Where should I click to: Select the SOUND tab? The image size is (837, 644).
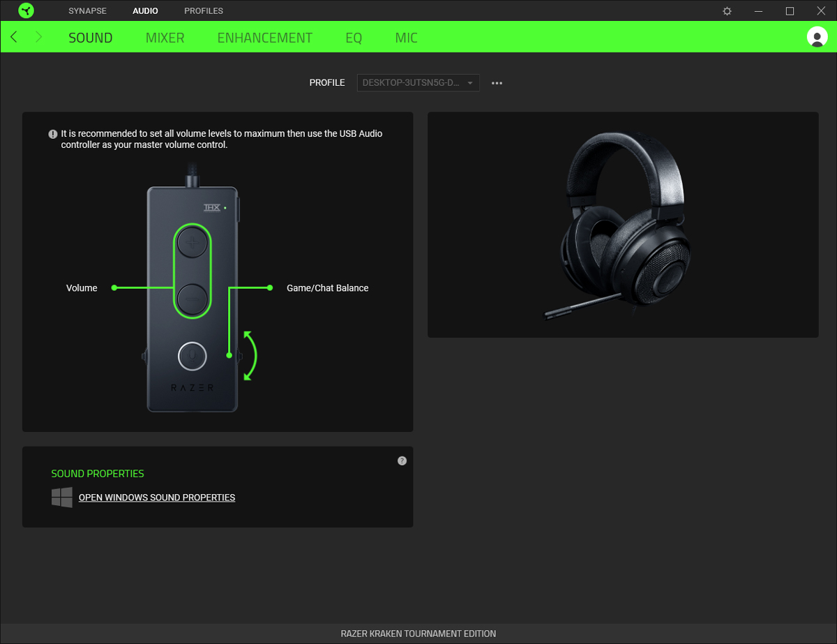click(x=91, y=38)
